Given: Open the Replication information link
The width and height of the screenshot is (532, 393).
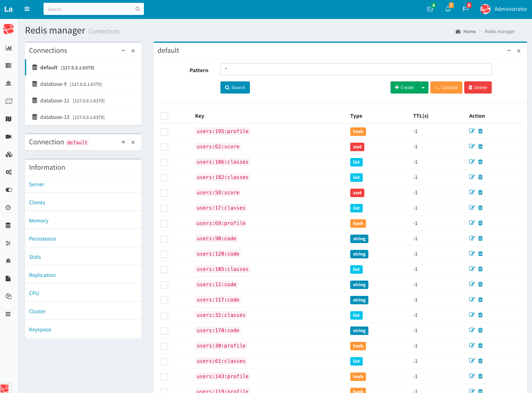Looking at the screenshot, I should [x=42, y=275].
